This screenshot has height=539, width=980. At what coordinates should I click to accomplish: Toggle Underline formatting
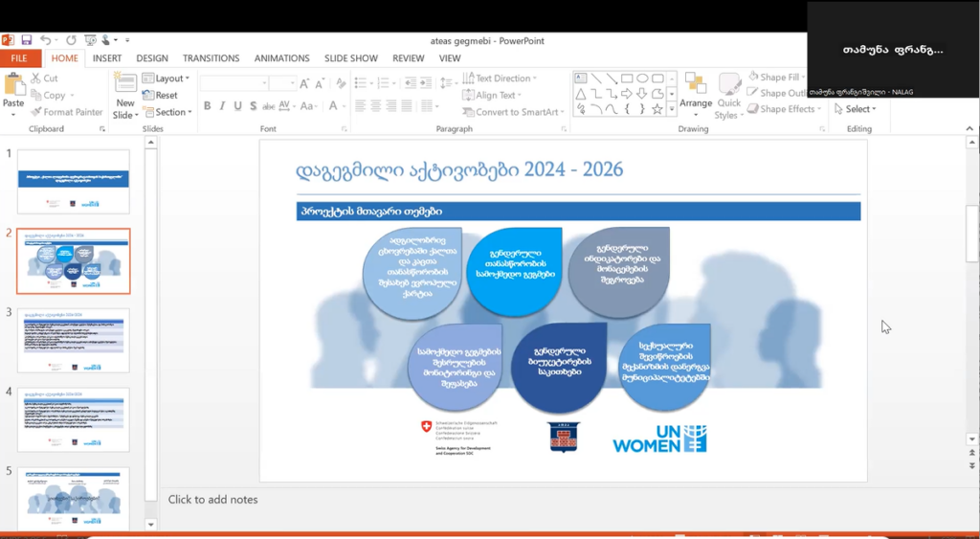(236, 106)
